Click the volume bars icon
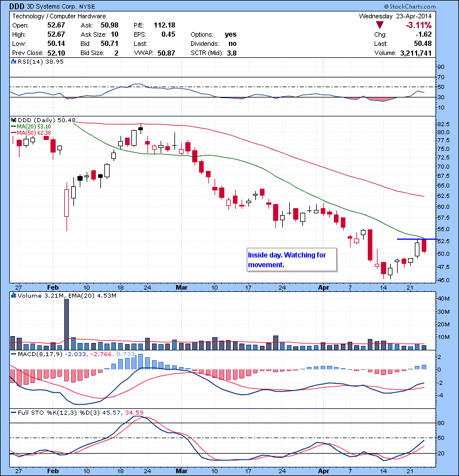 [13, 295]
